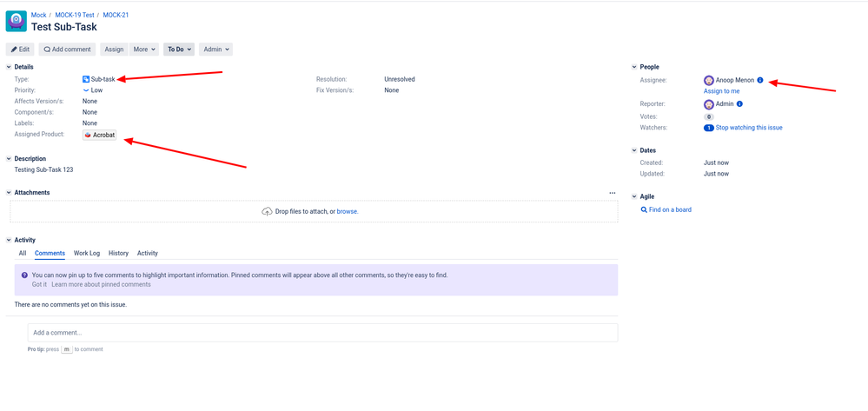Click the attachment drop zone
Screen dimensions: 868x411
(314, 212)
